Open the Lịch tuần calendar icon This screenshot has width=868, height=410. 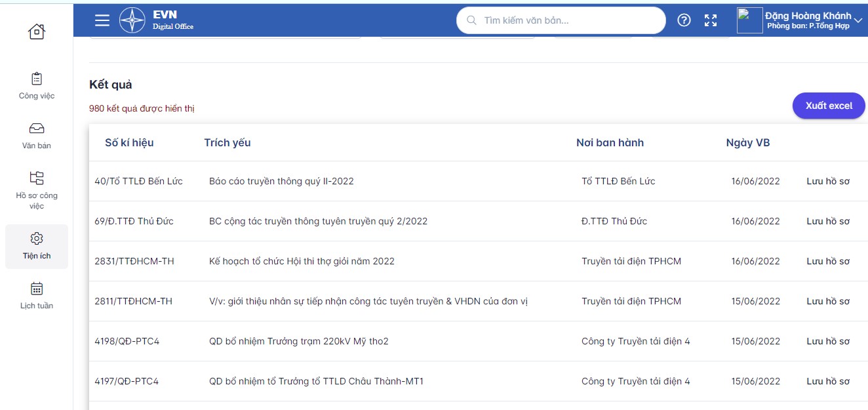pos(37,289)
